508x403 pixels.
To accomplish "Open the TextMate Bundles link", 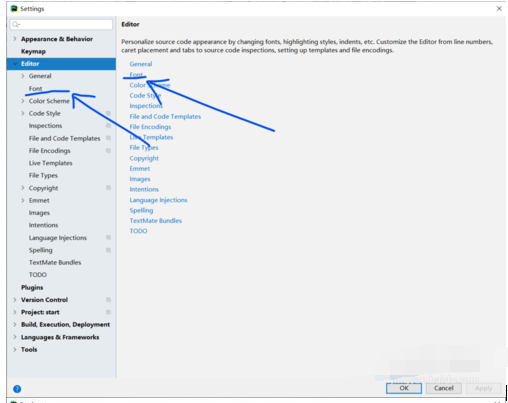I will coord(156,221).
